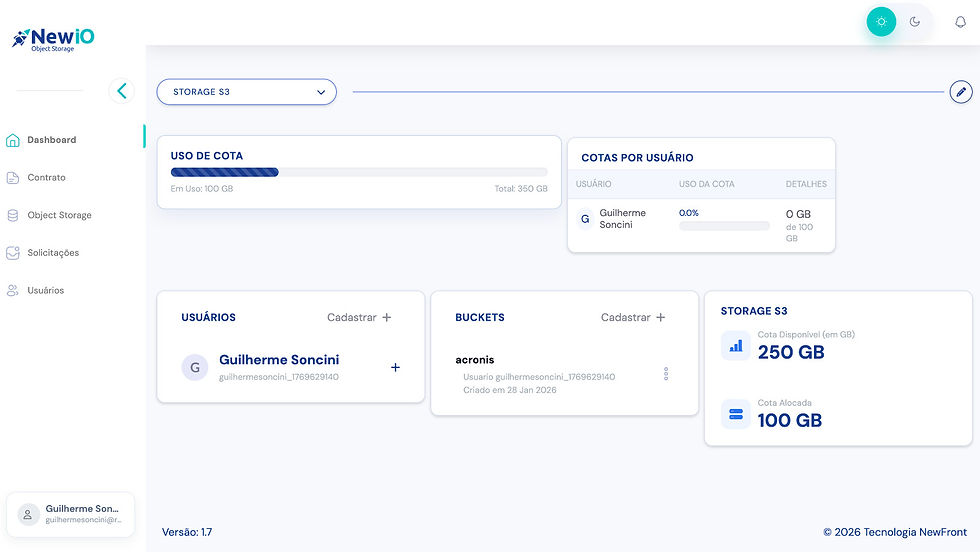Click the Cota Alocada storage icon
The width and height of the screenshot is (980, 552).
coord(736,414)
